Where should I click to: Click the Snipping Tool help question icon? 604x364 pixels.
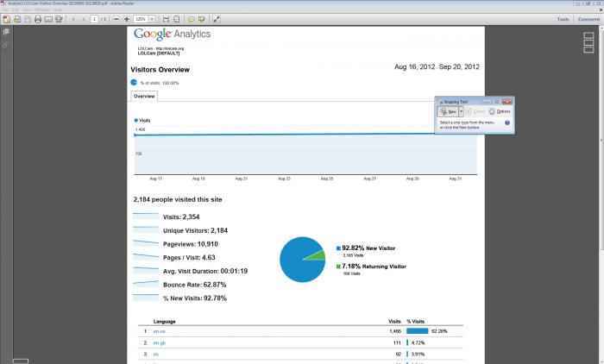507,122
